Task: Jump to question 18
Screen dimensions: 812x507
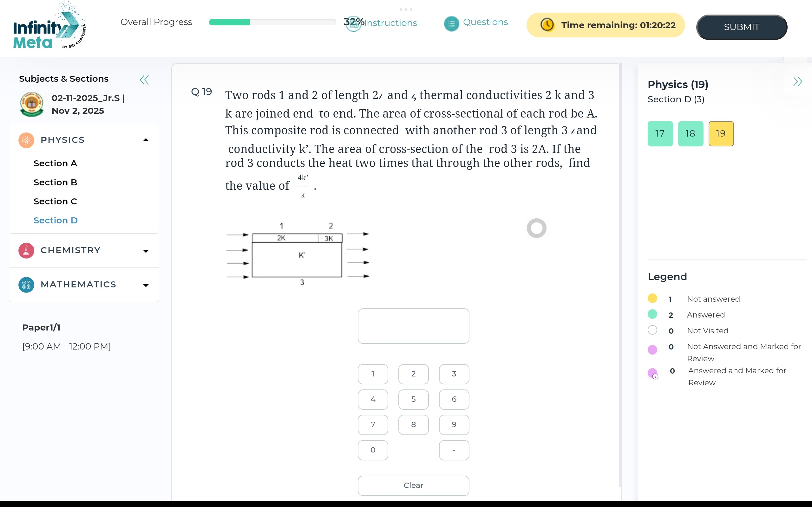Action: coord(690,134)
